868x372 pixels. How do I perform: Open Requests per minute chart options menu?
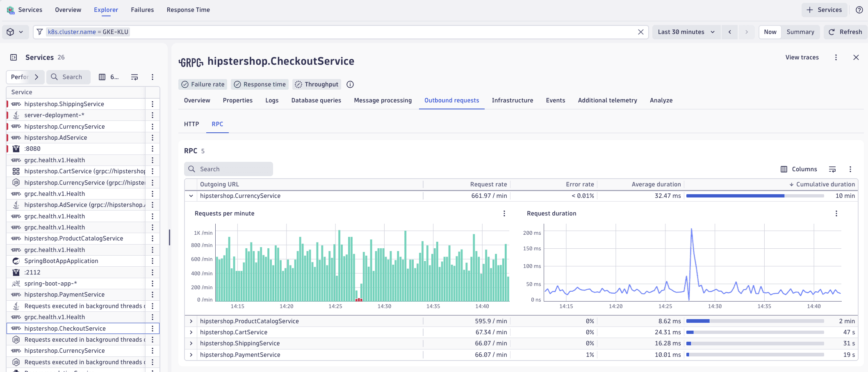[504, 213]
